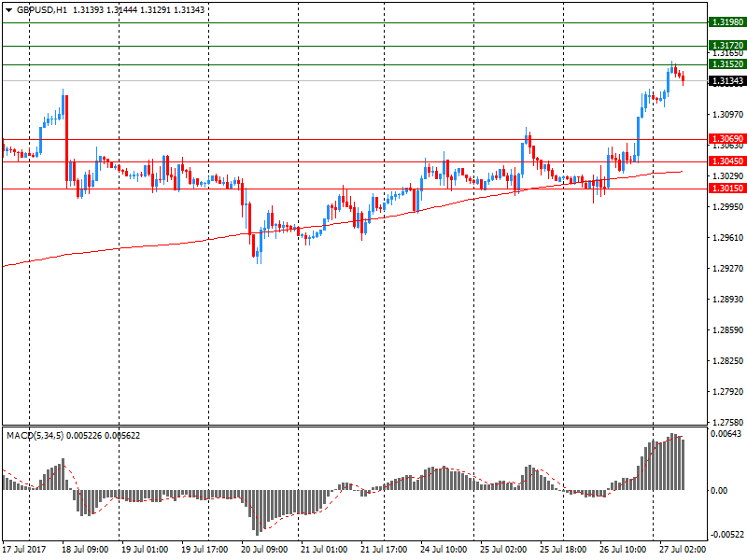This screenshot has height=560, width=747.
Task: Select the 1.28250 price scale value
Action: click(x=727, y=361)
